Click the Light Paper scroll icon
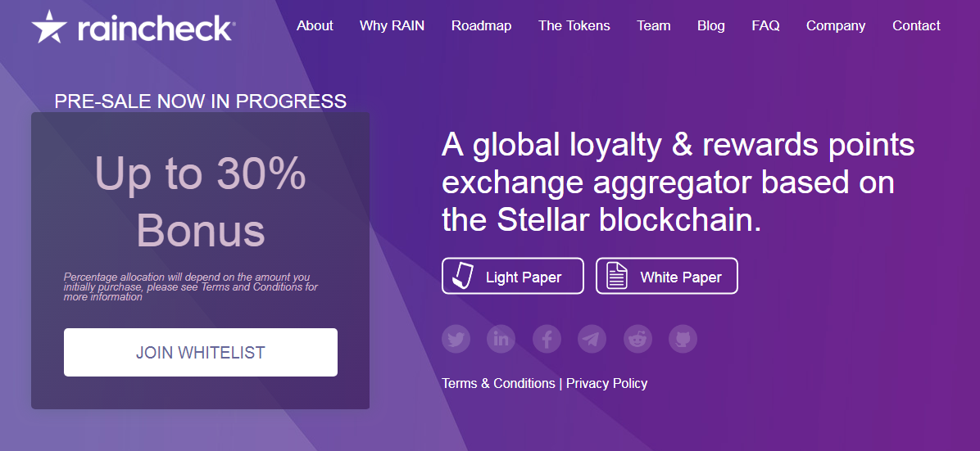980x451 pixels. [x=464, y=276]
